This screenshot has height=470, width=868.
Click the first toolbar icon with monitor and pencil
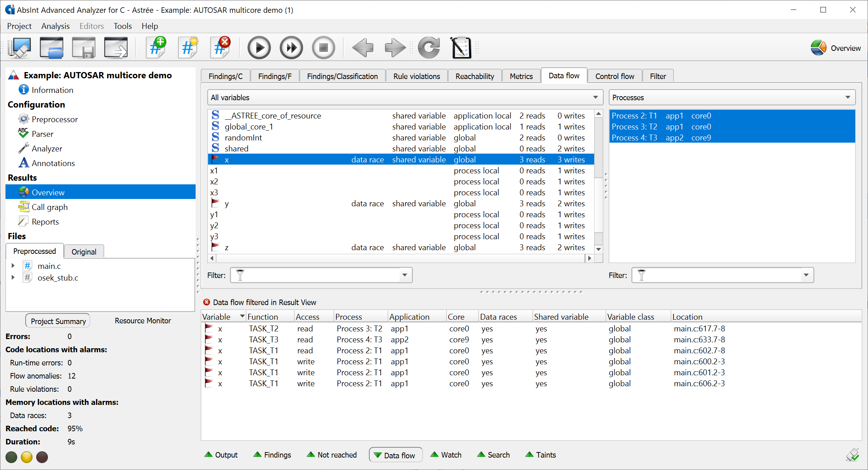[19, 48]
